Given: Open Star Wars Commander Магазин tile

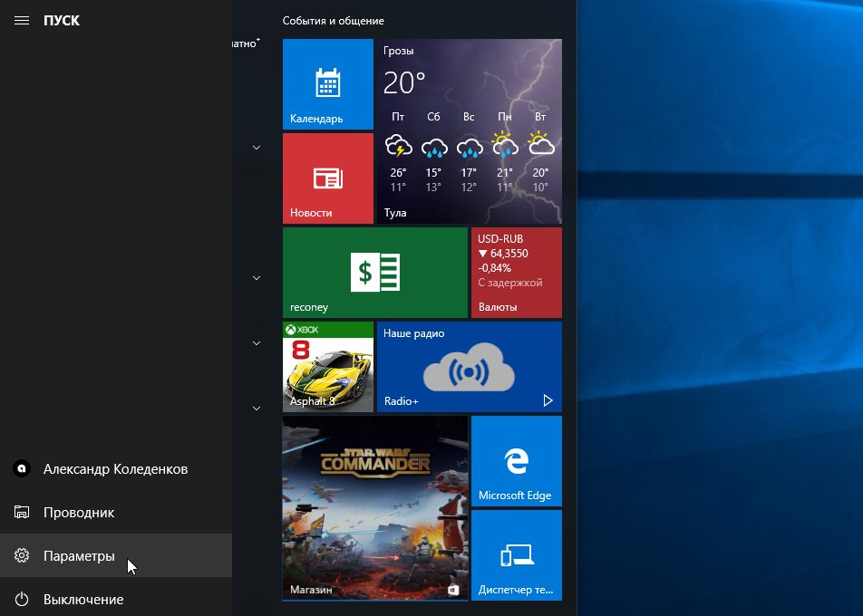Looking at the screenshot, I should point(374,507).
